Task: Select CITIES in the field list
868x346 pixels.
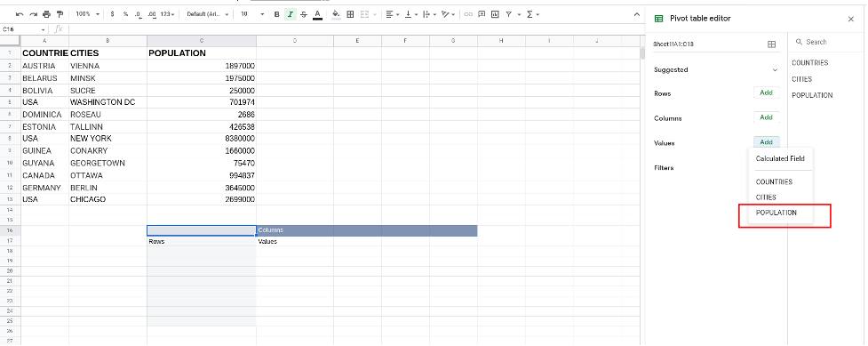Action: click(801, 79)
